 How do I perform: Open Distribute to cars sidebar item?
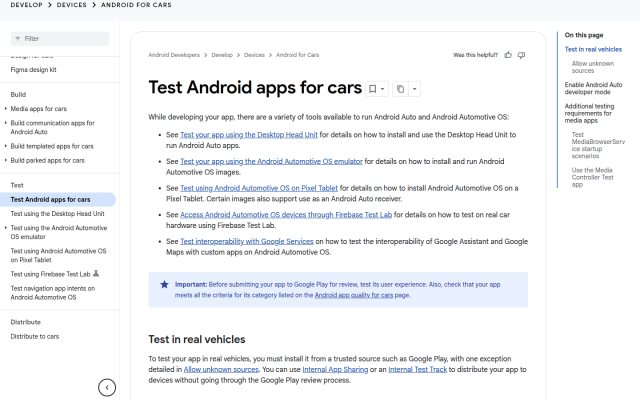(35, 336)
